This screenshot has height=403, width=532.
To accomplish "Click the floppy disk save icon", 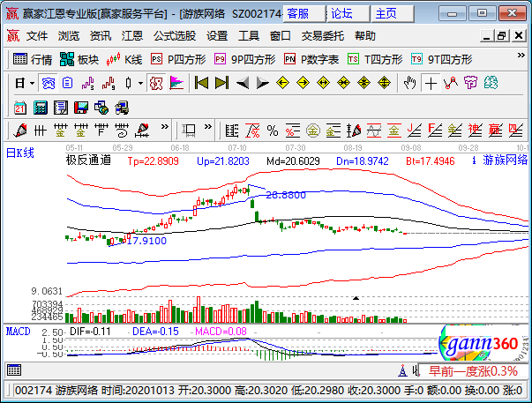I will pos(81,108).
